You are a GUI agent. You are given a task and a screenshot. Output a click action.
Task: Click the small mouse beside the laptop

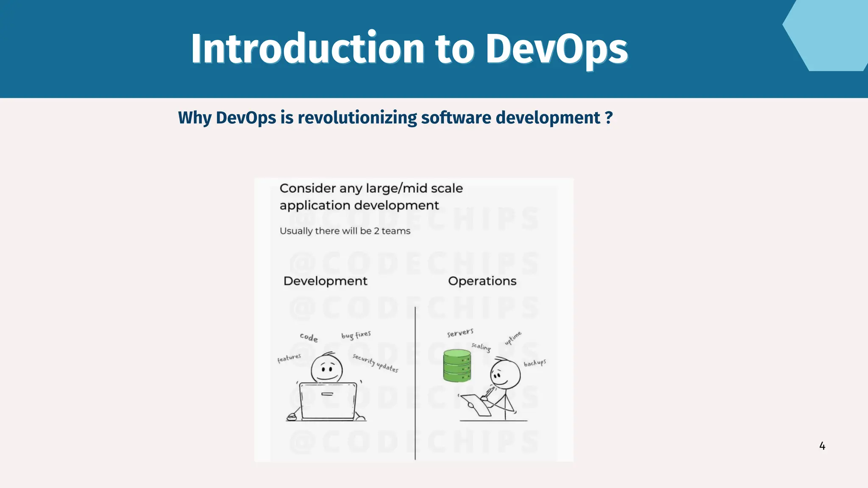pos(292,417)
